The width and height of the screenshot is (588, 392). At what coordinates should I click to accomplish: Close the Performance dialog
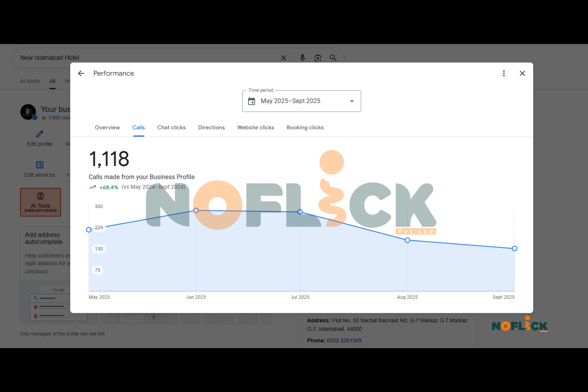click(x=522, y=73)
